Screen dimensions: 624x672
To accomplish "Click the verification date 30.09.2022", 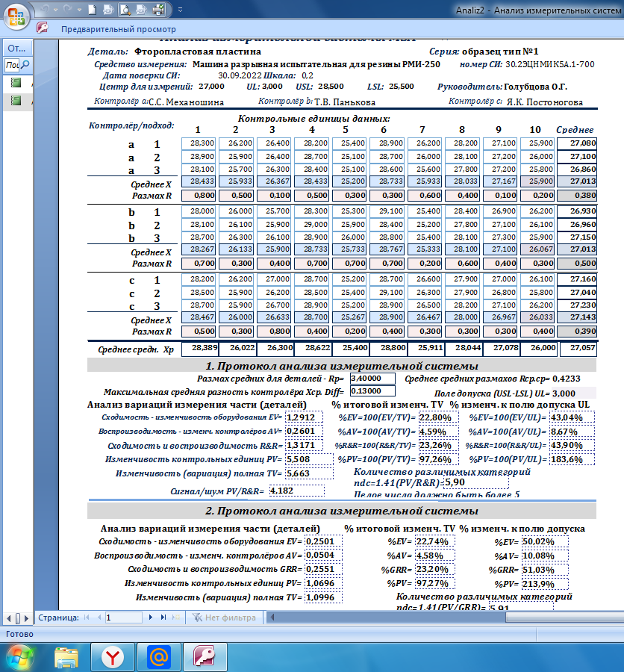I will click(x=240, y=75).
